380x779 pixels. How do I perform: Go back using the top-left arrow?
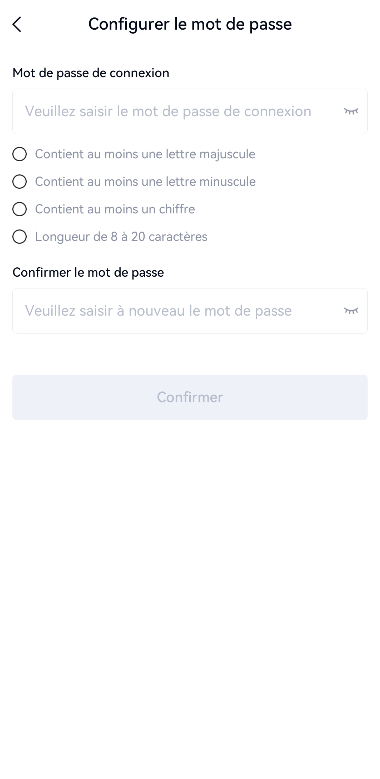click(17, 24)
